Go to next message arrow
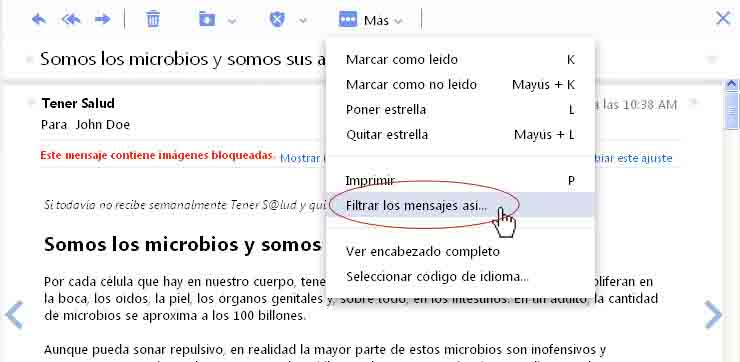This screenshot has height=362, width=740. [713, 314]
